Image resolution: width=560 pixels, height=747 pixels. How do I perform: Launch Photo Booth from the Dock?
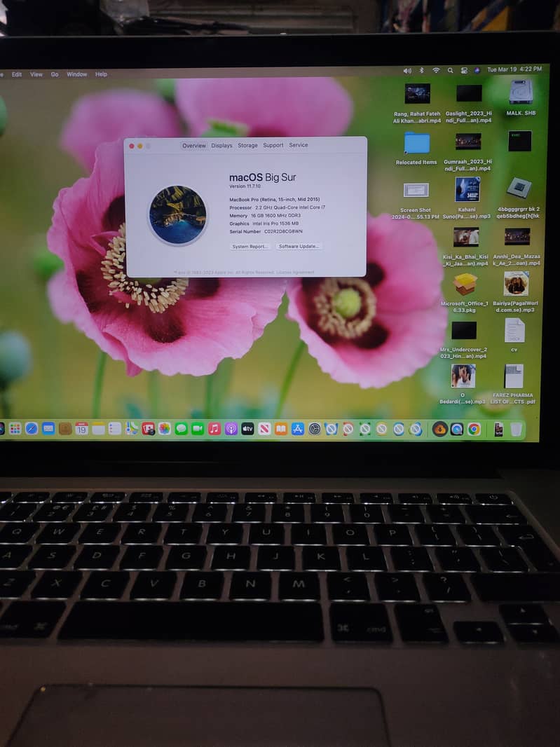pos(148,429)
